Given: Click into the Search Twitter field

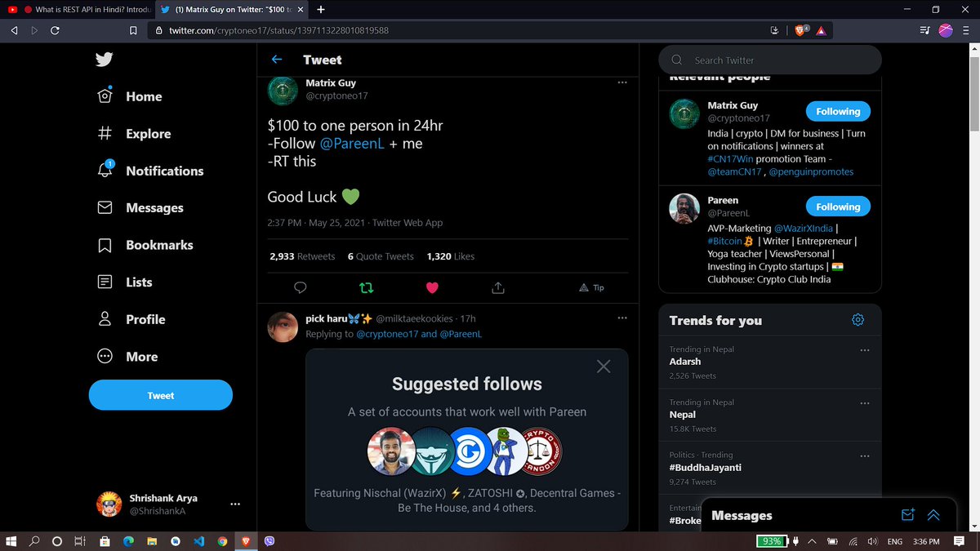Looking at the screenshot, I should point(770,60).
